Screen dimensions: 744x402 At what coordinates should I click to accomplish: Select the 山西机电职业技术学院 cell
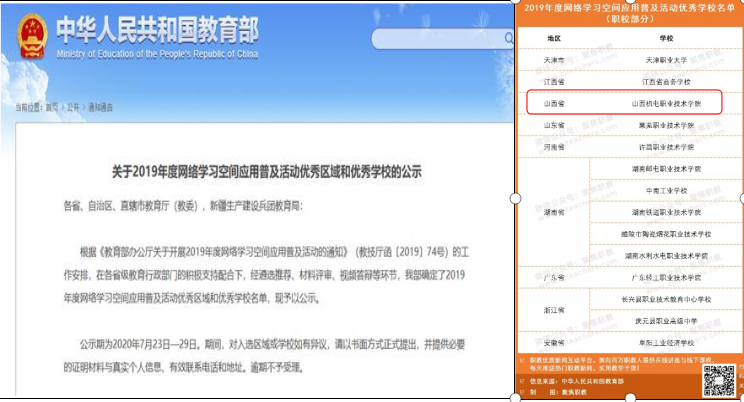tap(666, 103)
